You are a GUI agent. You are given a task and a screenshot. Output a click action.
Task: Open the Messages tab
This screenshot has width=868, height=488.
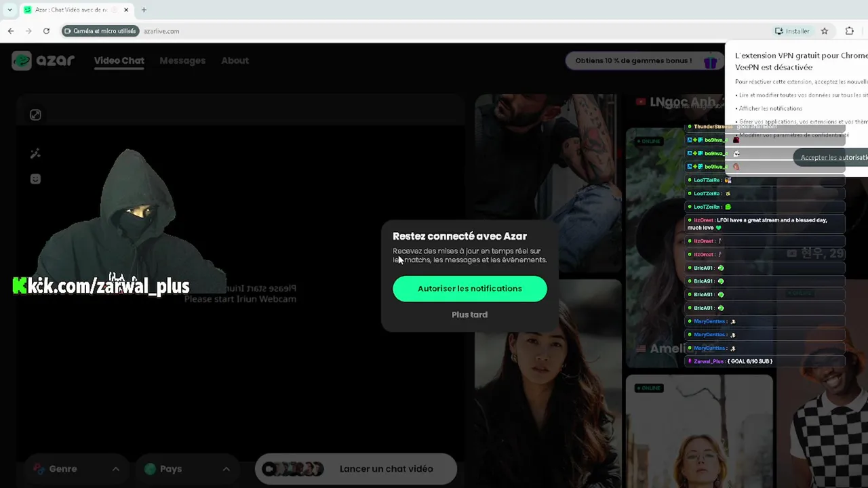pyautogui.click(x=182, y=60)
